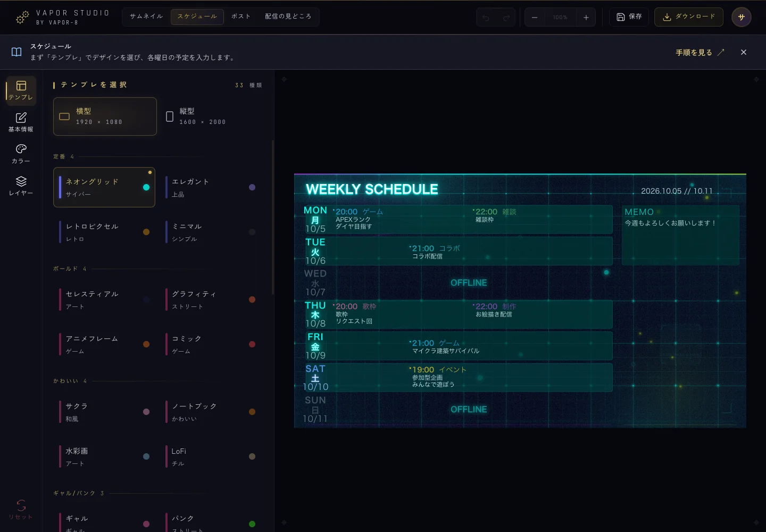The width and height of the screenshot is (766, 532).
Task: Open the user avatar menu
Action: click(x=742, y=17)
